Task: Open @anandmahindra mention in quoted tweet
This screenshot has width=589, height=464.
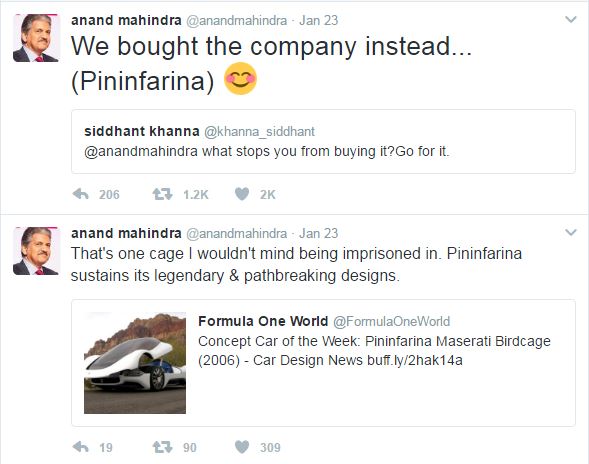Action: (x=141, y=151)
